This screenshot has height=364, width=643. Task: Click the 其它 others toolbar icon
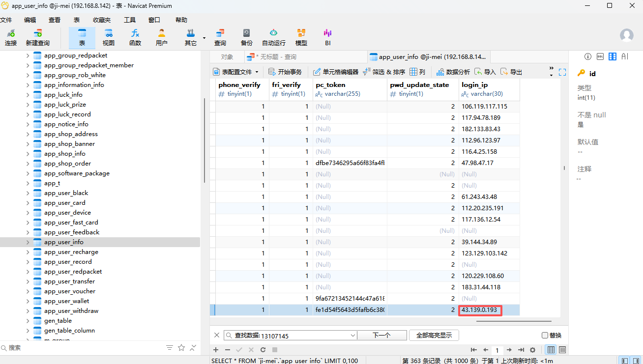(x=190, y=37)
